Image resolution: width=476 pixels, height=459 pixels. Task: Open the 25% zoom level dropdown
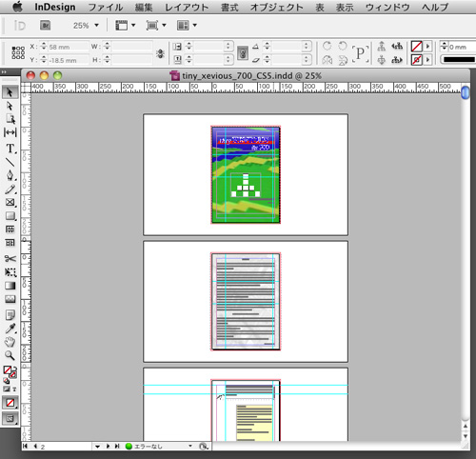pyautogui.click(x=97, y=26)
